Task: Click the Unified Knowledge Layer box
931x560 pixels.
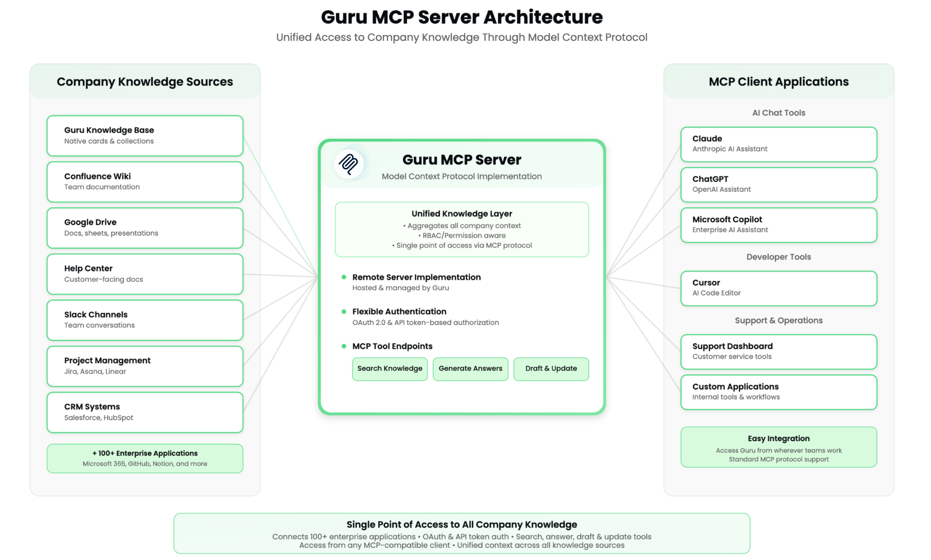Action: [x=462, y=229]
